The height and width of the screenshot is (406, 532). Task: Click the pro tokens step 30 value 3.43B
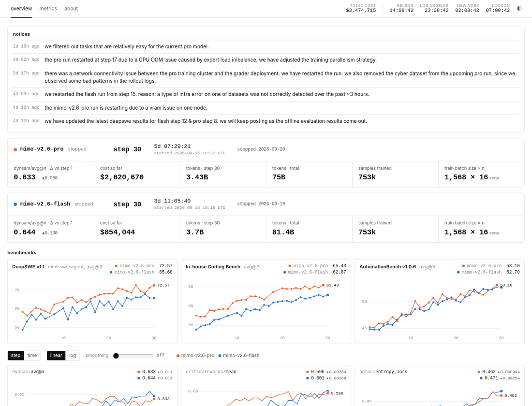(x=197, y=177)
